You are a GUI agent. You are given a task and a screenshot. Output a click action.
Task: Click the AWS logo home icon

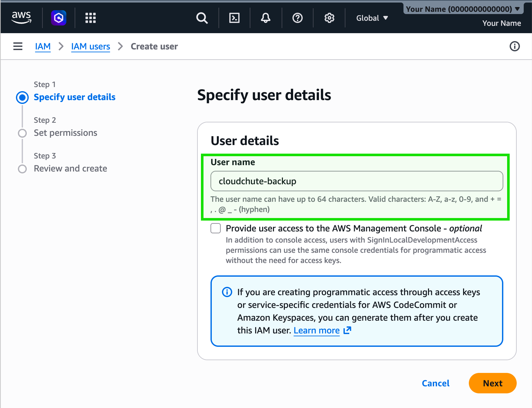click(21, 18)
